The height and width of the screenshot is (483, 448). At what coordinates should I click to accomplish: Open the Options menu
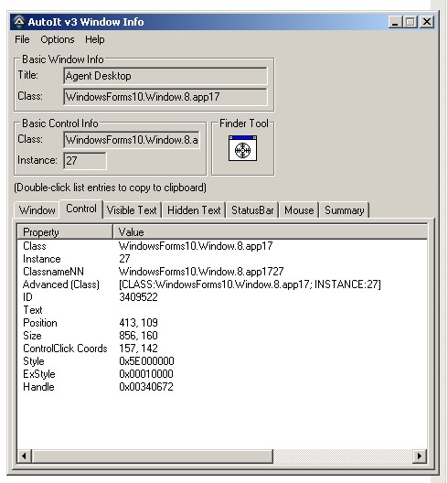(x=58, y=39)
